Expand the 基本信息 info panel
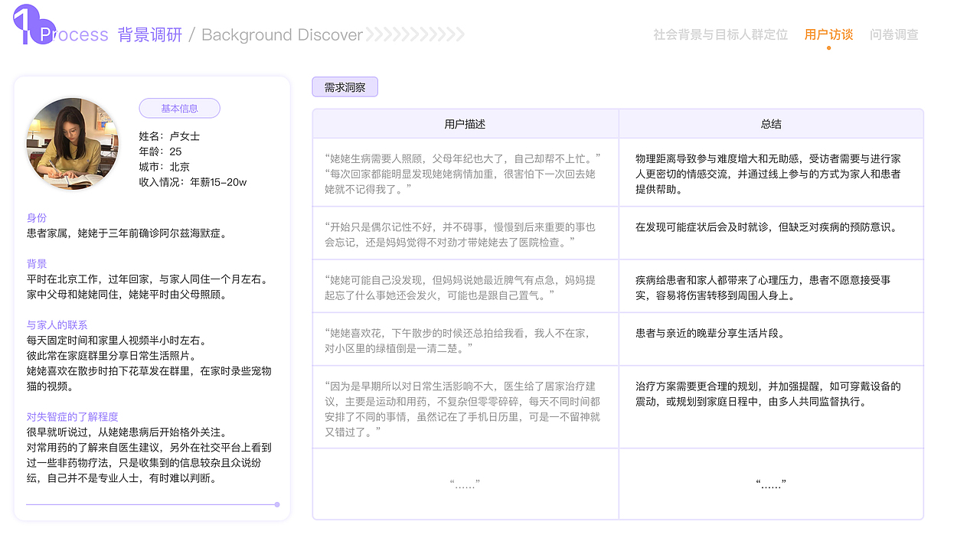This screenshot has height=551, width=980. click(x=179, y=108)
